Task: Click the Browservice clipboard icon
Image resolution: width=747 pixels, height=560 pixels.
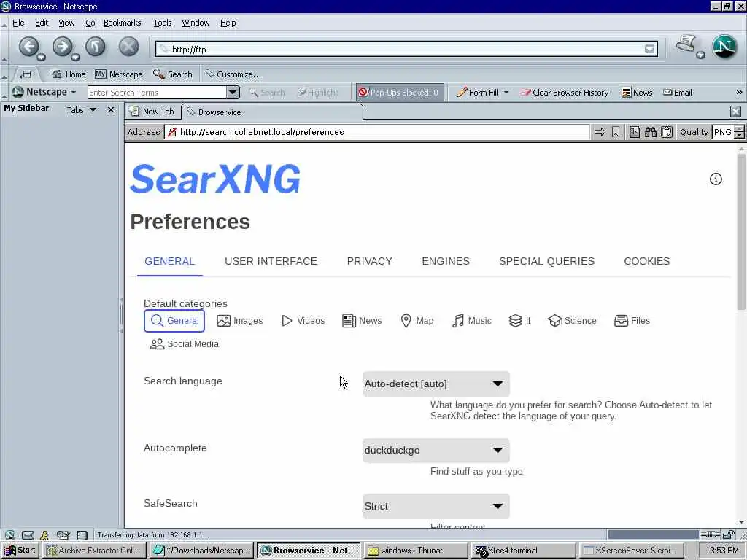Action: point(667,132)
